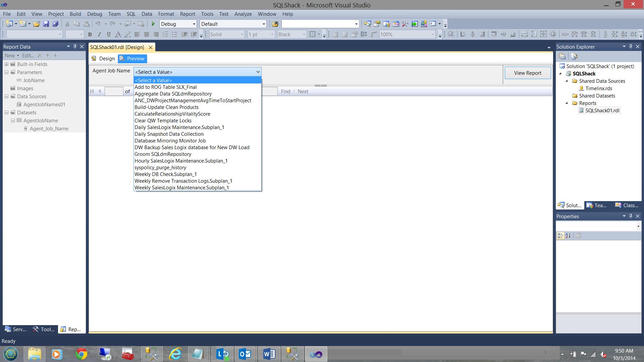The image size is (644, 362).
Task: Toggle Alphabetical sort in the Properties panel
Action: click(568, 236)
